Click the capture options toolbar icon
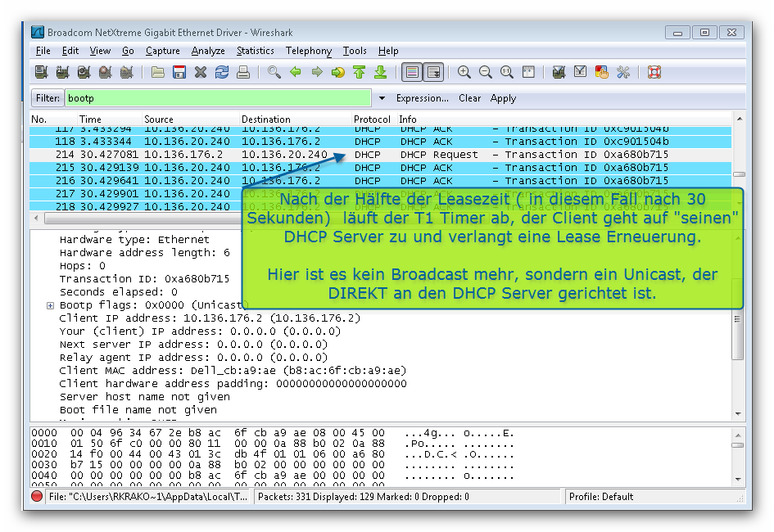The width and height of the screenshot is (774, 532). [63, 73]
